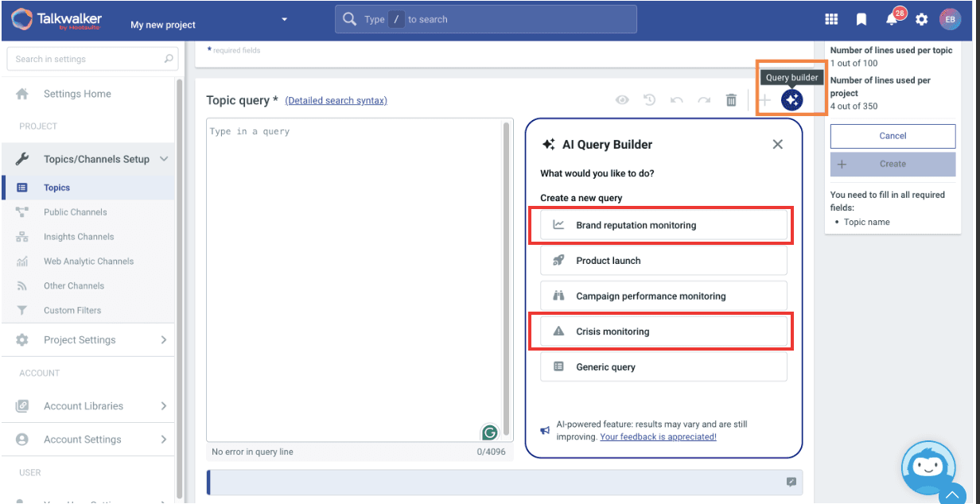Toggle the query preview eye icon

(x=622, y=100)
